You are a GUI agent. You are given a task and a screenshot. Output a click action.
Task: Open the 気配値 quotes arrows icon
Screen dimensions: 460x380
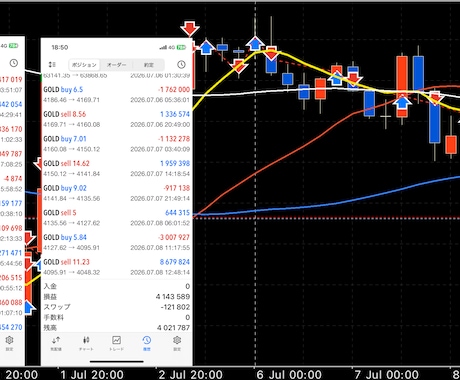[56, 343]
